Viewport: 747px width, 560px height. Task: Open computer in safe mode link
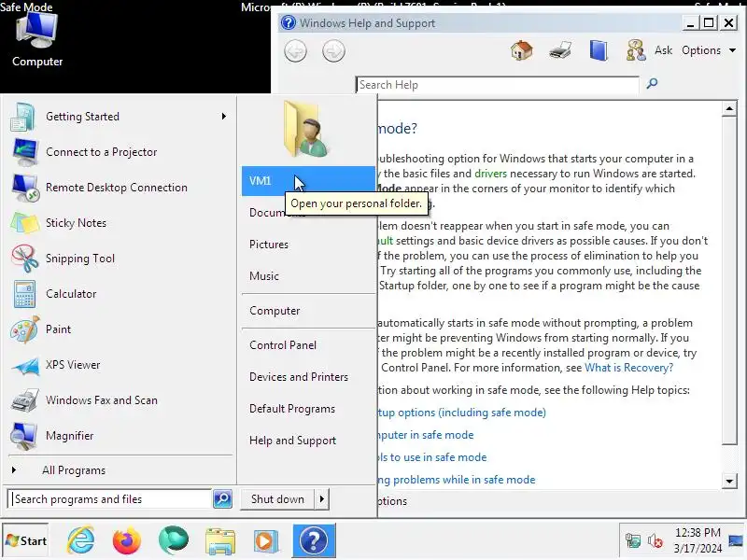tap(426, 435)
